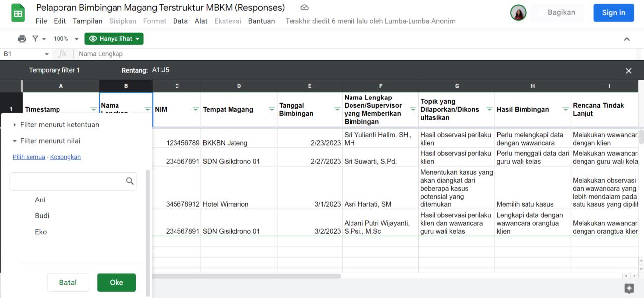This screenshot has height=298, width=644.
Task: Open Nama Lengkap Dosen column filter icon
Action: coord(413,110)
